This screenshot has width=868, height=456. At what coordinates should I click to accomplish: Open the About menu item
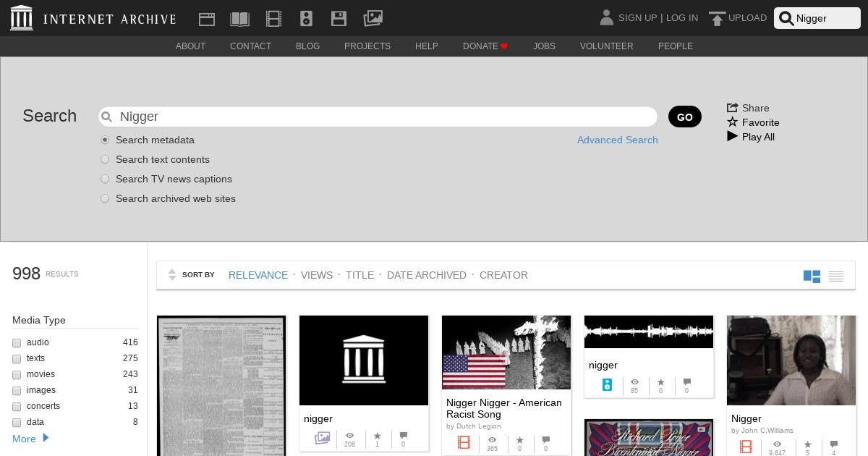pyautogui.click(x=190, y=46)
